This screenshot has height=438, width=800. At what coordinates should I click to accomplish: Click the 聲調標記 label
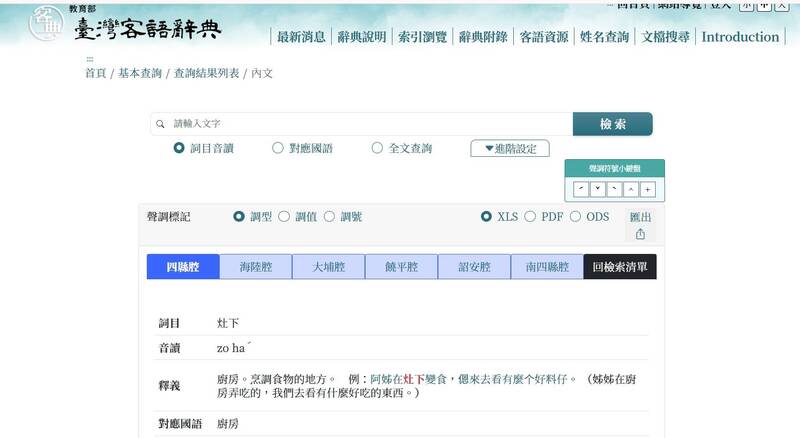(x=168, y=216)
